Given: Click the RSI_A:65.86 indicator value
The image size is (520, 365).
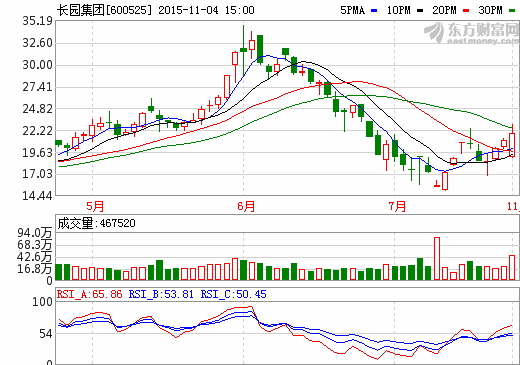Looking at the screenshot, I should (x=90, y=294).
